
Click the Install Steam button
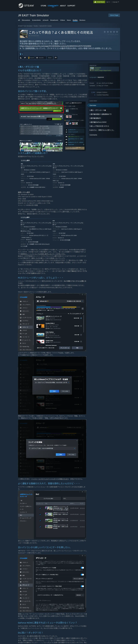[x=99, y=2]
